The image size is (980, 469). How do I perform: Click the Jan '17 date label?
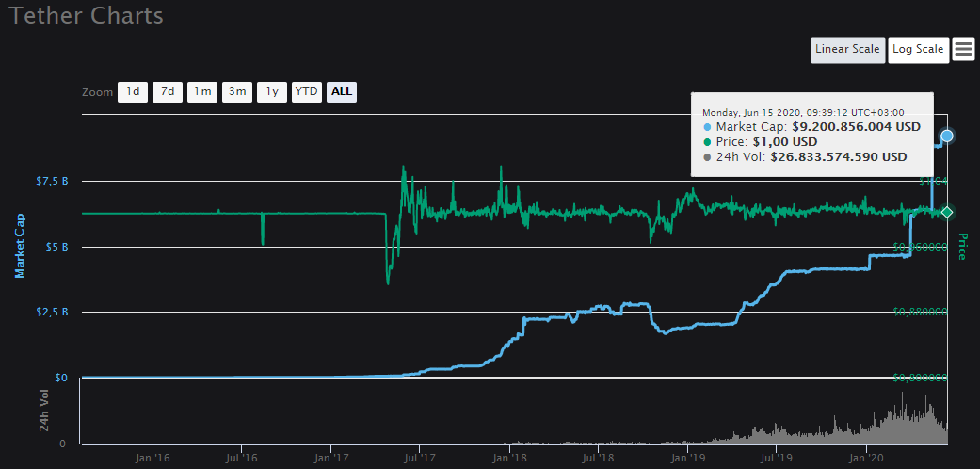332,457
